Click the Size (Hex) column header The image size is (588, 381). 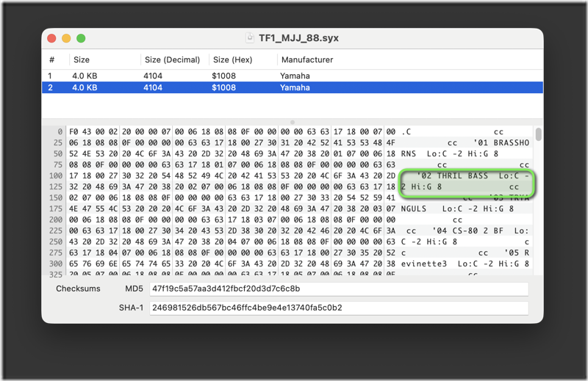click(232, 59)
